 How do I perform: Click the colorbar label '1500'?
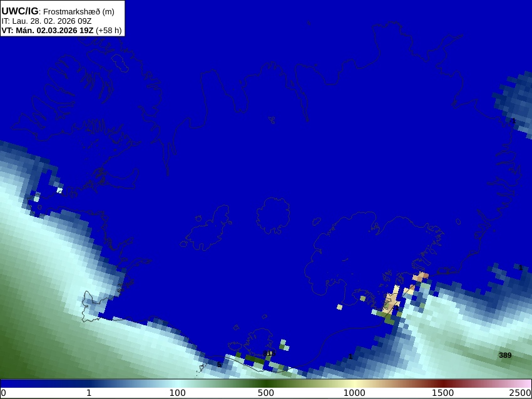(443, 393)
